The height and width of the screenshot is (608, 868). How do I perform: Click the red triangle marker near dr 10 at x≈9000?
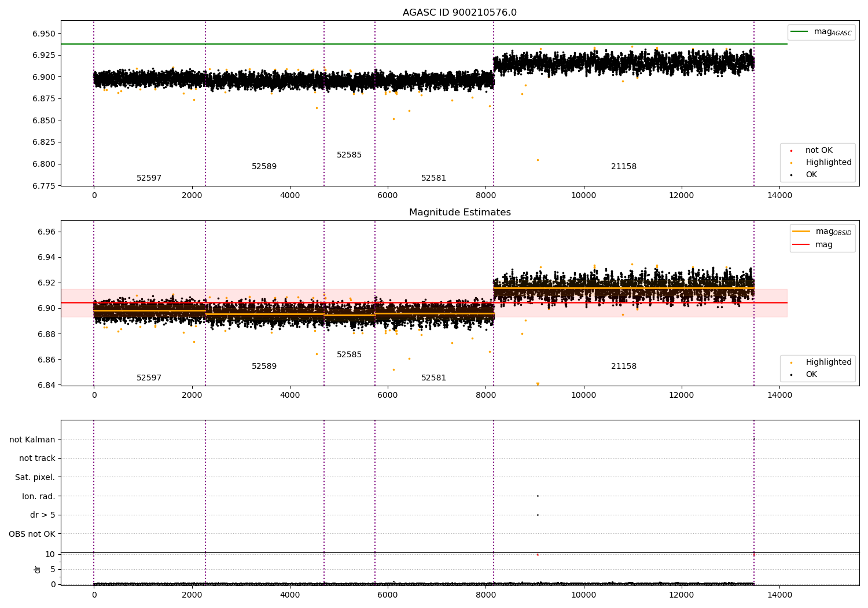538,554
